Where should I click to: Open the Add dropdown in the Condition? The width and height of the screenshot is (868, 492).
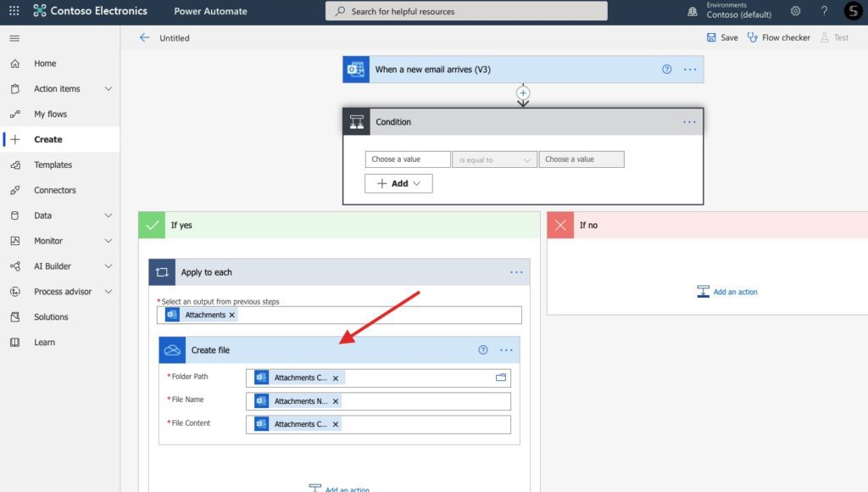(398, 183)
